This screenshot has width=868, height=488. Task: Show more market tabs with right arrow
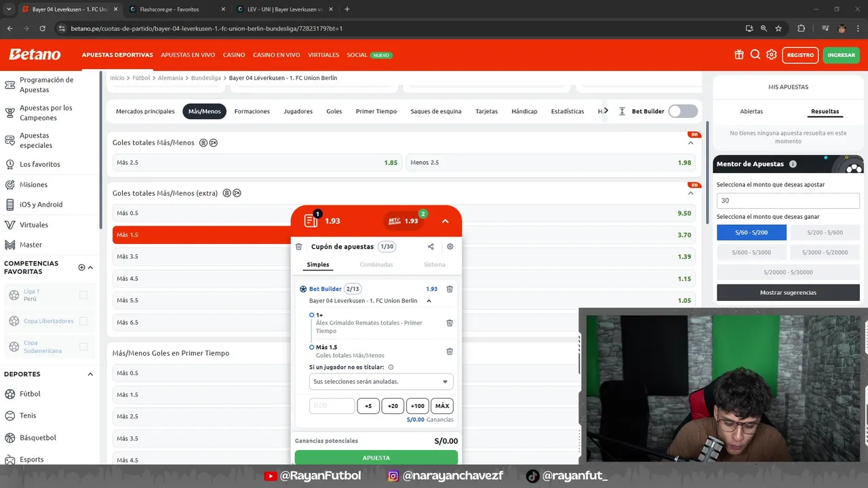click(x=605, y=111)
